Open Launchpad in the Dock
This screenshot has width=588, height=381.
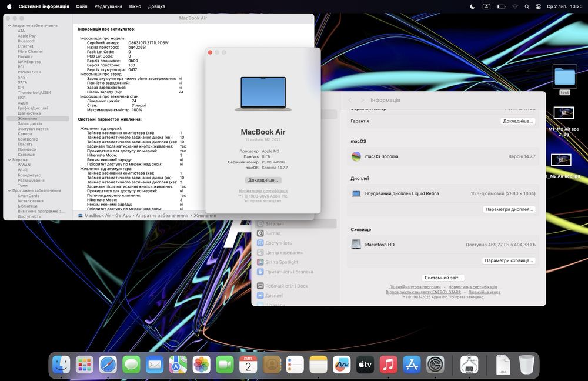84,364
